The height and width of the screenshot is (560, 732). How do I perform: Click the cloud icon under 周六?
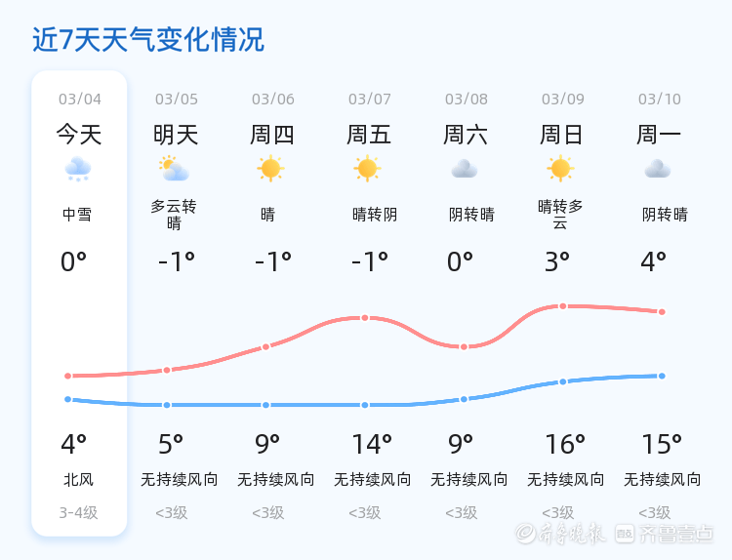(x=465, y=169)
